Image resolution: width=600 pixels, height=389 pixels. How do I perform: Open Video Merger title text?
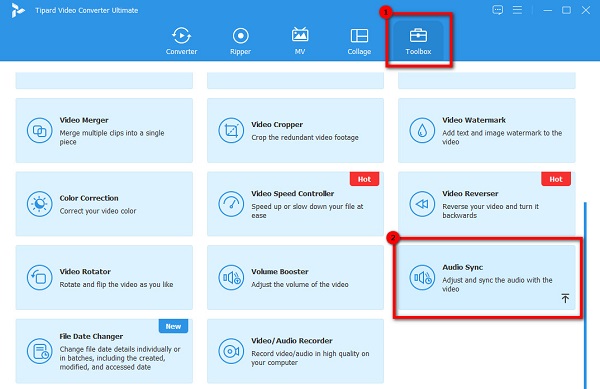(x=84, y=120)
